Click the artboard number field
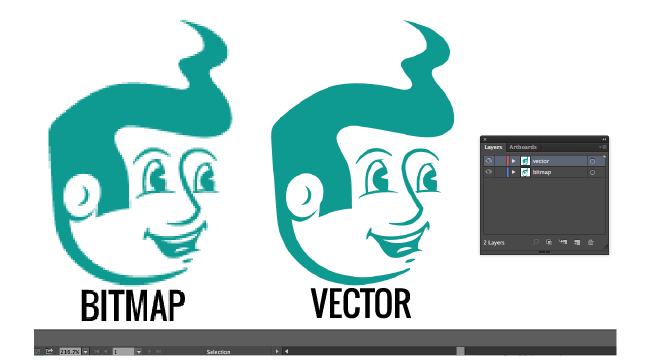This screenshot has width=650, height=360. tap(123, 352)
